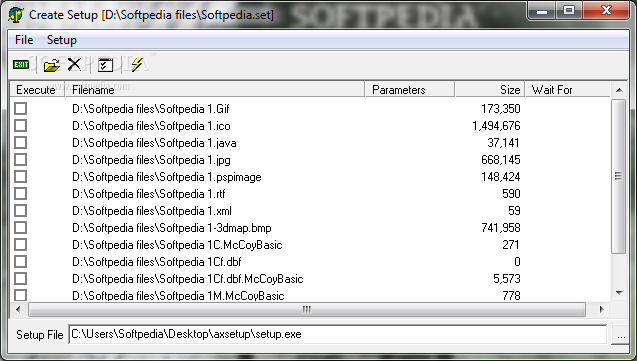The height and width of the screenshot is (361, 637).
Task: Browse for setup file with ... button
Action: 621,335
